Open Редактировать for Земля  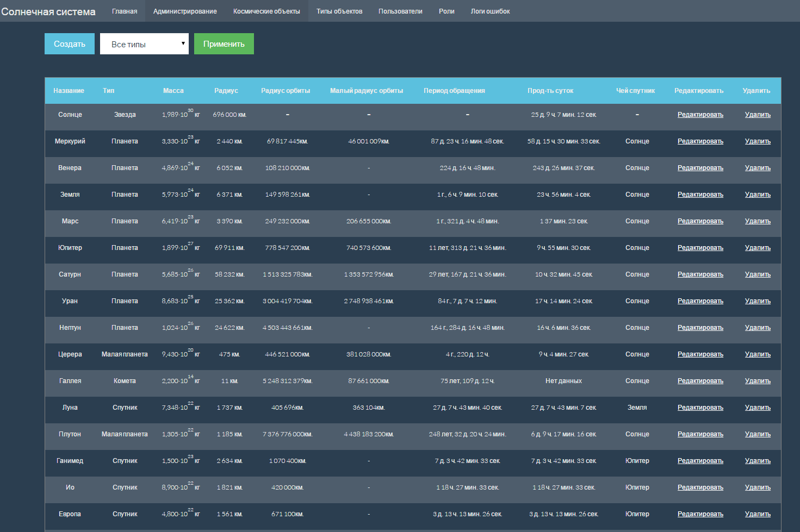700,195
